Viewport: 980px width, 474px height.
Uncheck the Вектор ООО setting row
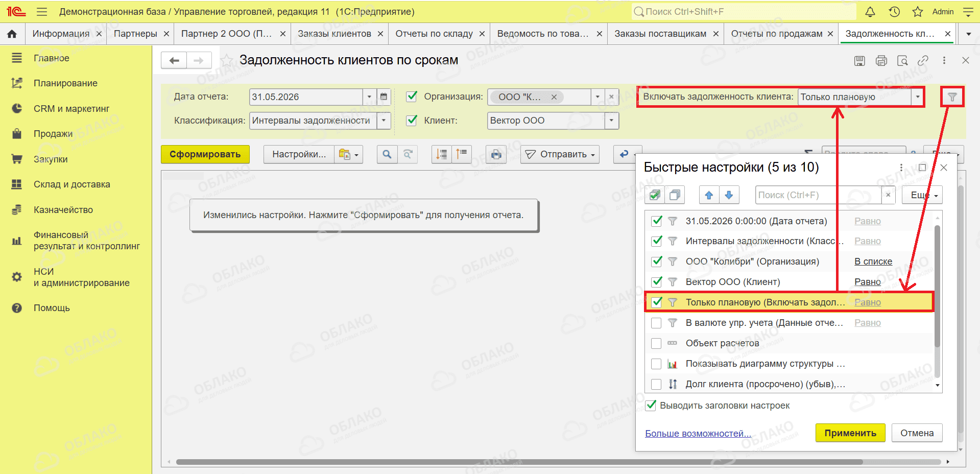click(657, 282)
